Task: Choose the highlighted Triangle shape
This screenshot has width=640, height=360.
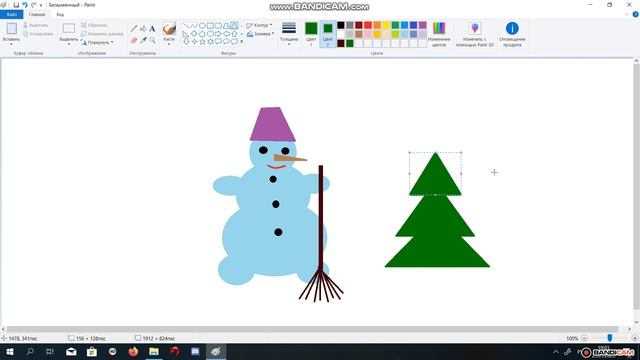Action: [234, 26]
